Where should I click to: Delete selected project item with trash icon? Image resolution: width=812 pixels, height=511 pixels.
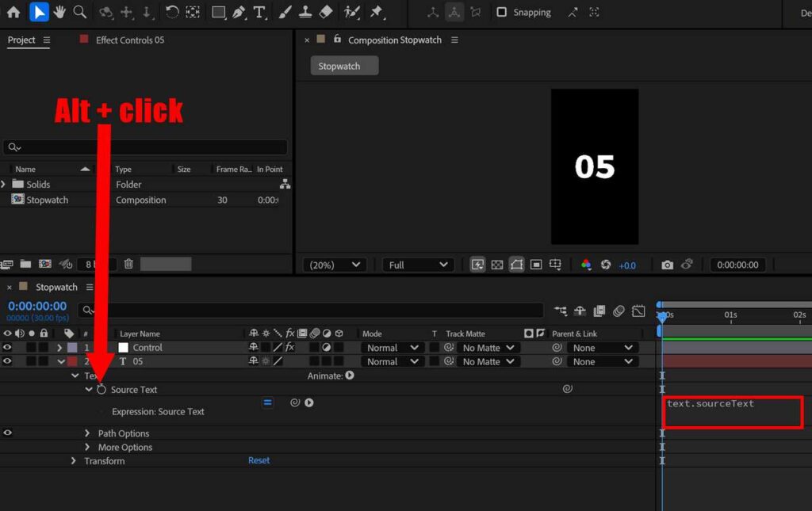coord(128,265)
